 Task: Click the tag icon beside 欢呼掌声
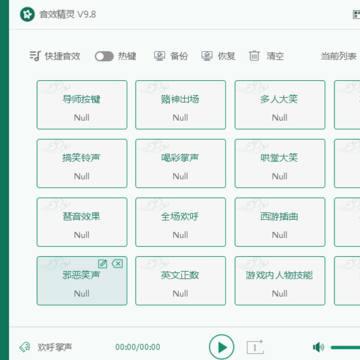(x=25, y=347)
